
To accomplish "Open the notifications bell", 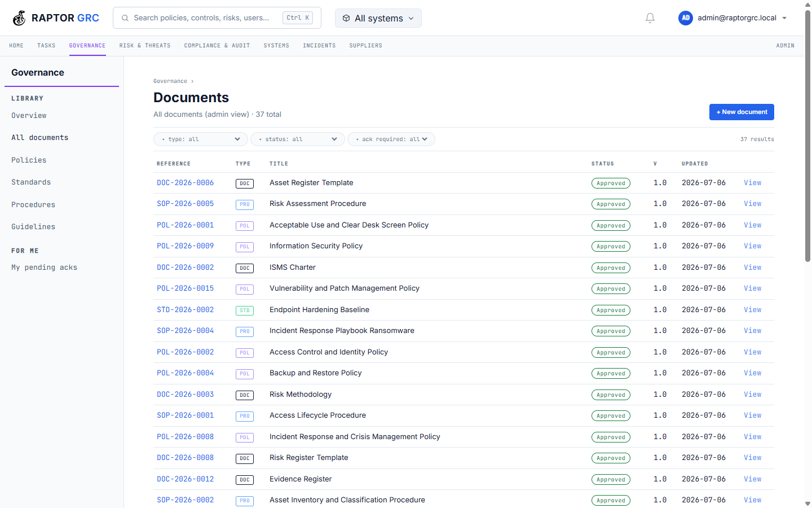I will pos(650,18).
